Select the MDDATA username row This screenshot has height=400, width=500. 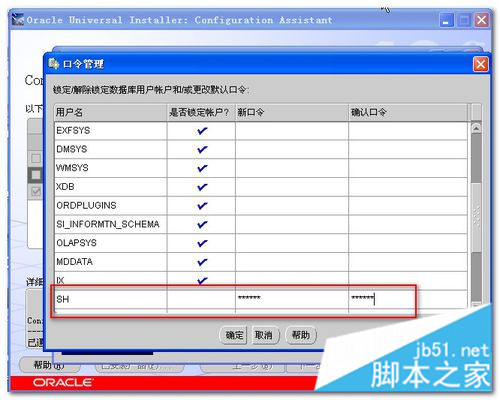[110, 261]
